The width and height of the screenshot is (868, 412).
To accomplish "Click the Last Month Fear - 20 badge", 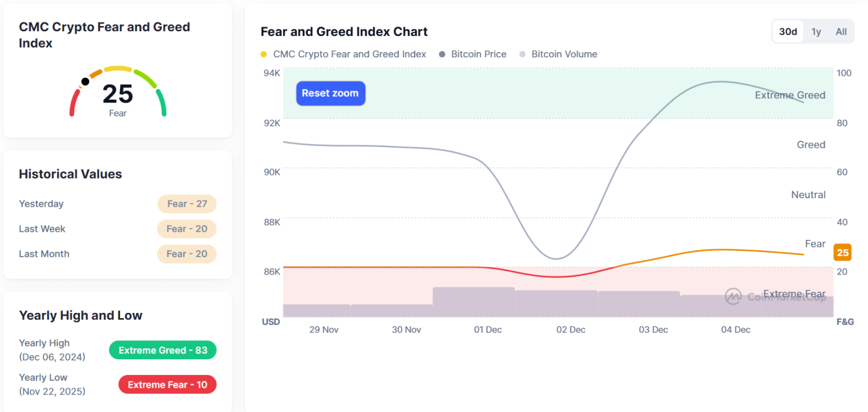I will [187, 254].
